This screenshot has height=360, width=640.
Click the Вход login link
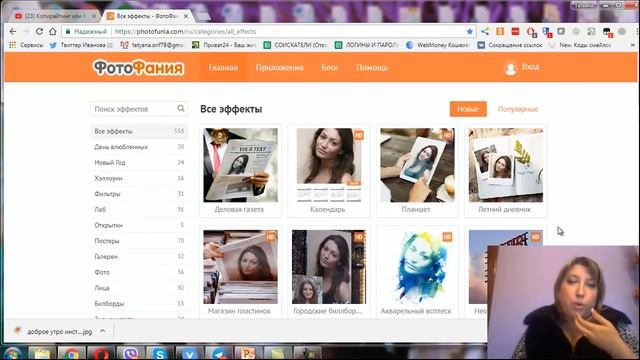tap(530, 67)
